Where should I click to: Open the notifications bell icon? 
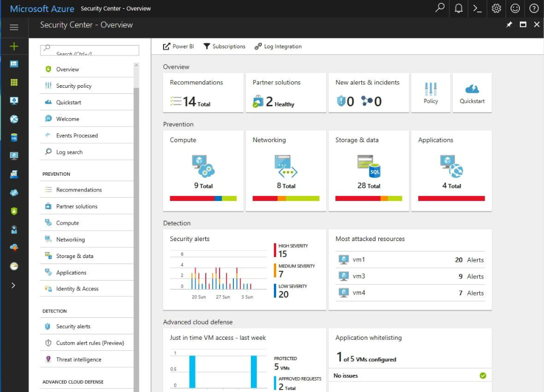click(x=458, y=8)
